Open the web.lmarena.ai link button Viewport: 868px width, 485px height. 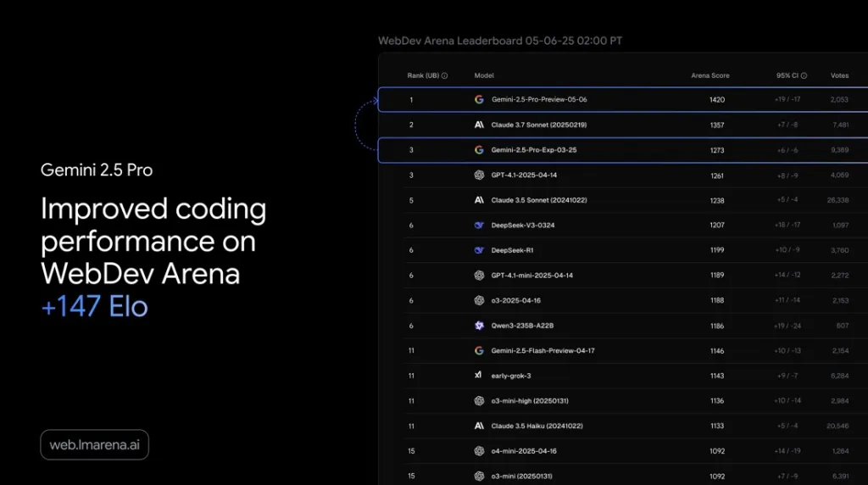[95, 444]
